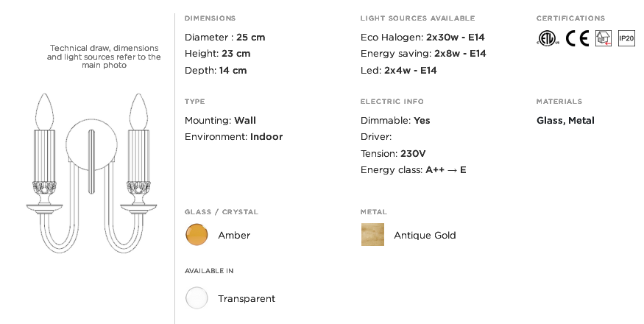Click the Mounting Wall specification

(x=220, y=121)
